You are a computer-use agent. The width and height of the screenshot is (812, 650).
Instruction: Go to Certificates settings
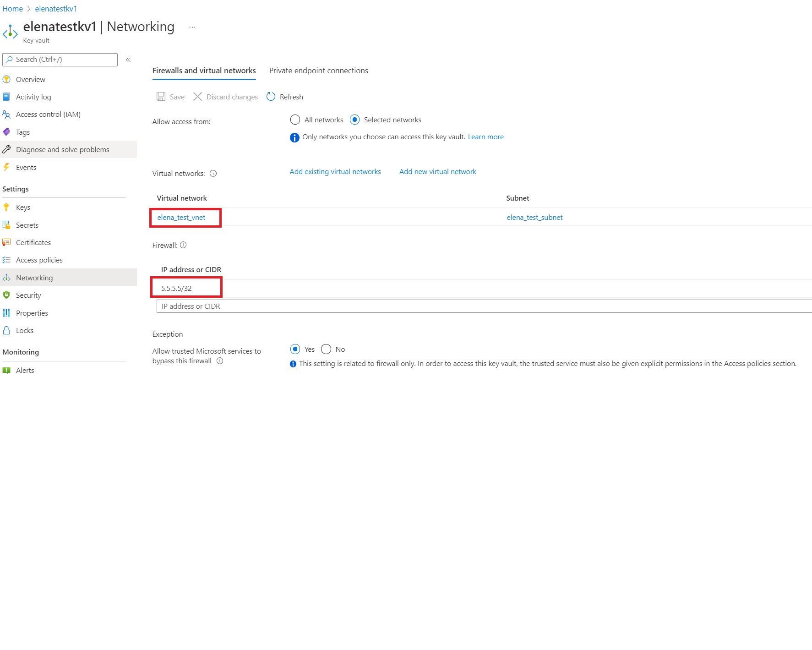(33, 242)
